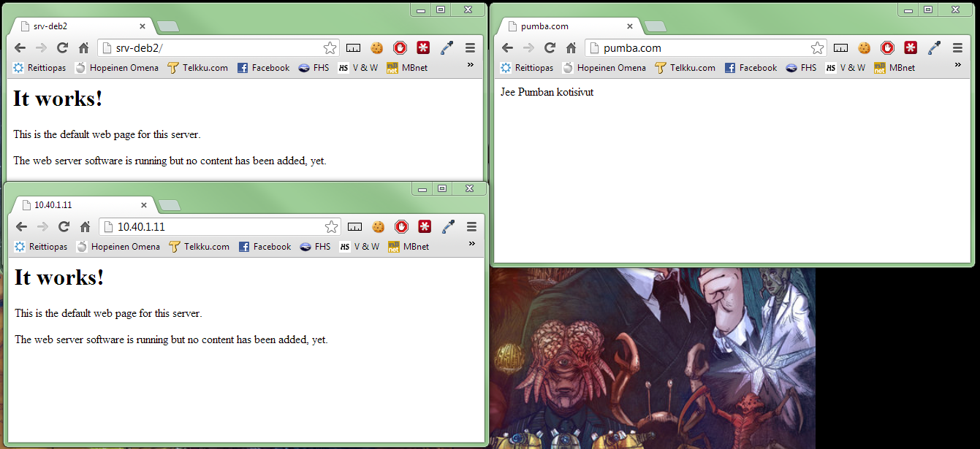The height and width of the screenshot is (449, 980).
Task: Expand bookmarks overflow in srv-deb2 window
Action: pos(470,65)
